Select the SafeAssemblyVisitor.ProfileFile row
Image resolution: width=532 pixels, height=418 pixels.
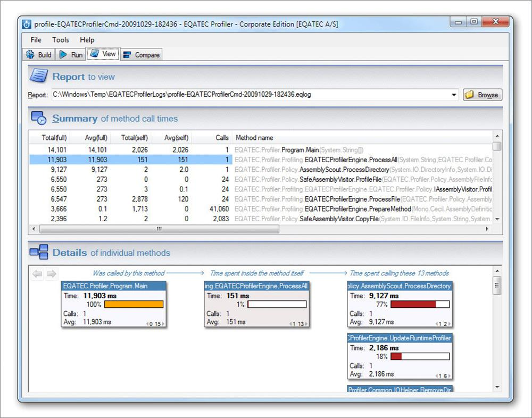261,179
